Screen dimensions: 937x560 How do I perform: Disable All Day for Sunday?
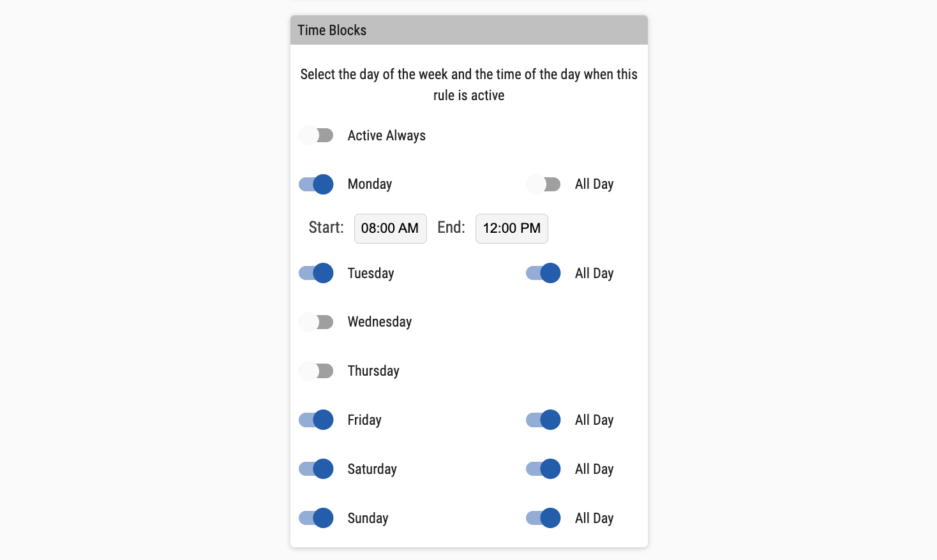coord(543,518)
